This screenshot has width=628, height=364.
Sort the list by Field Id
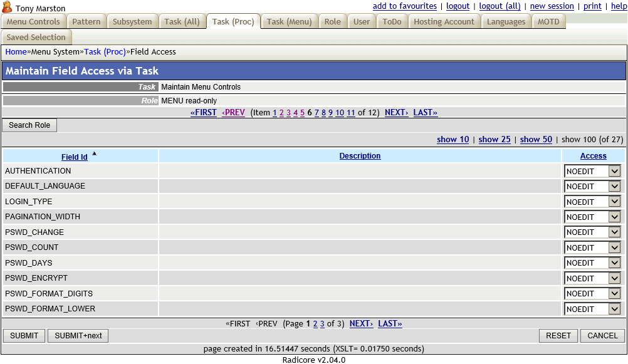74,157
